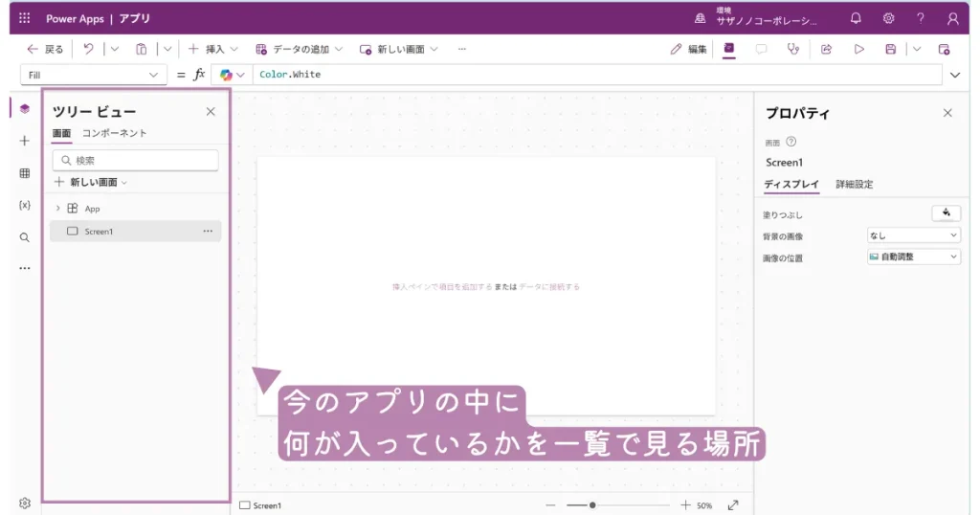This screenshot has height=515, width=980.
Task: Expand the App tree node
Action: pyautogui.click(x=58, y=208)
